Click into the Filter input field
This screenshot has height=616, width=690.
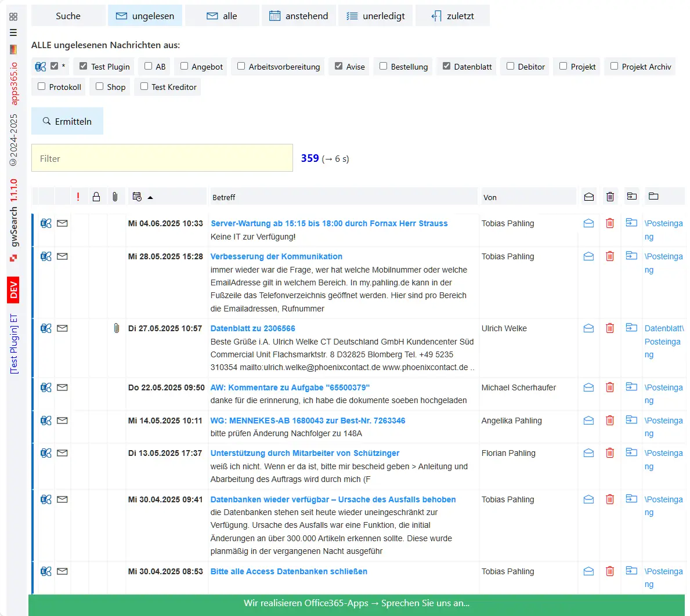162,158
